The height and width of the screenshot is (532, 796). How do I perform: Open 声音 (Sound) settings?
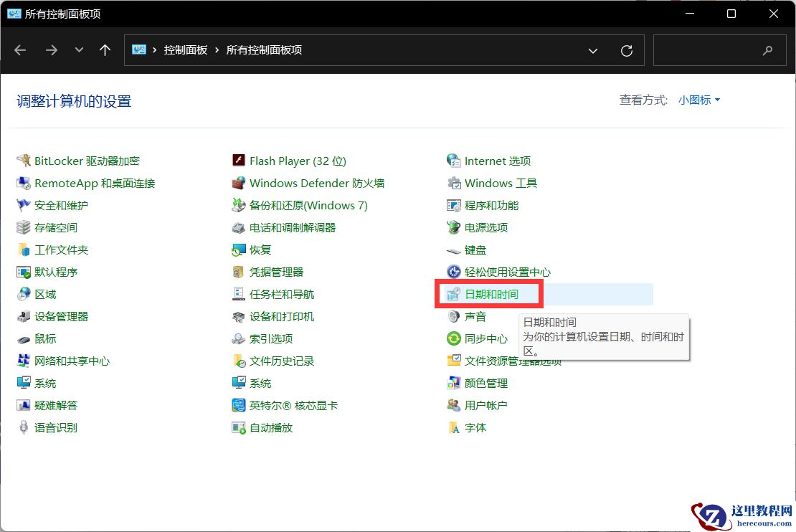(x=474, y=316)
